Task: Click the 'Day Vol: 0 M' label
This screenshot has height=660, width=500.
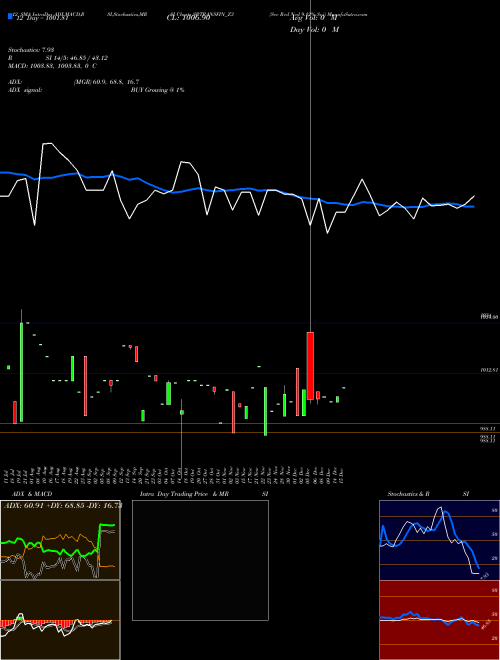Action: 314,30
